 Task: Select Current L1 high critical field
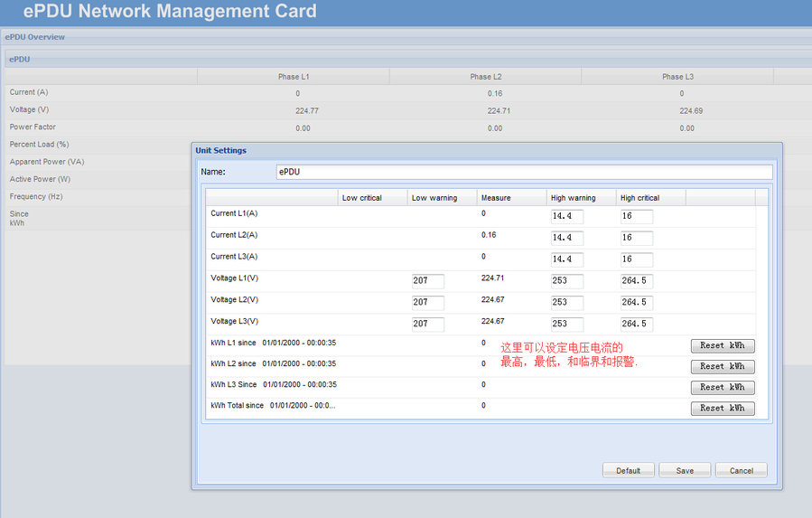click(637, 216)
